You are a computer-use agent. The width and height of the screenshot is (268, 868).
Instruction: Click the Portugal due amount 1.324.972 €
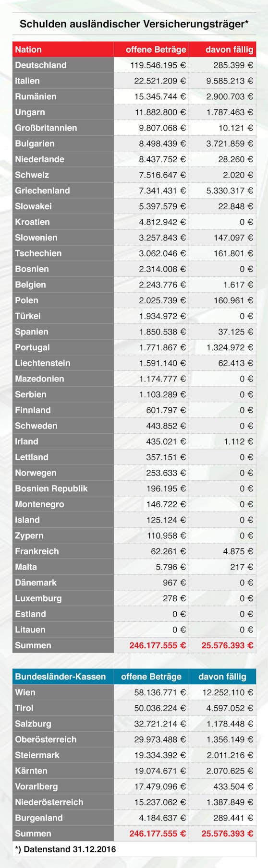point(230,347)
